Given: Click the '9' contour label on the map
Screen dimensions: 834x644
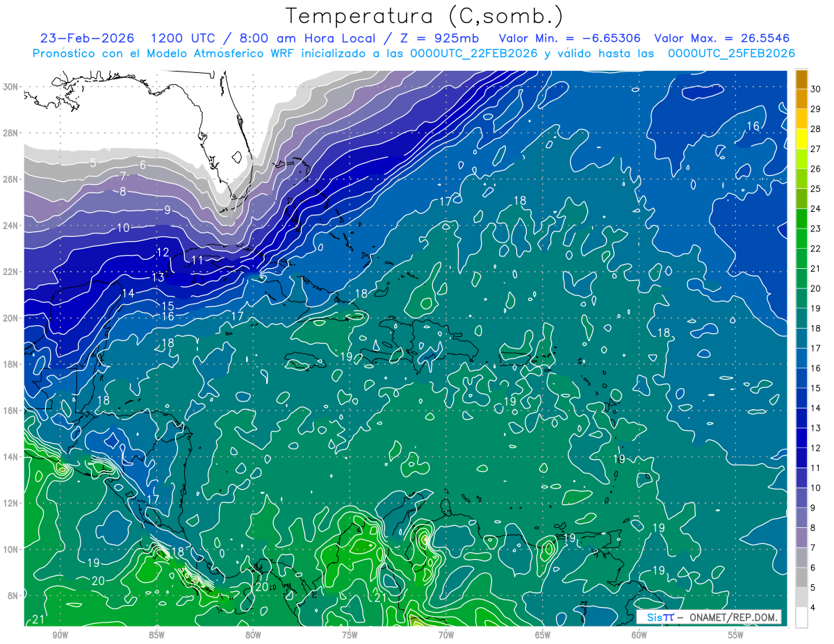Looking at the screenshot, I should (x=167, y=210).
